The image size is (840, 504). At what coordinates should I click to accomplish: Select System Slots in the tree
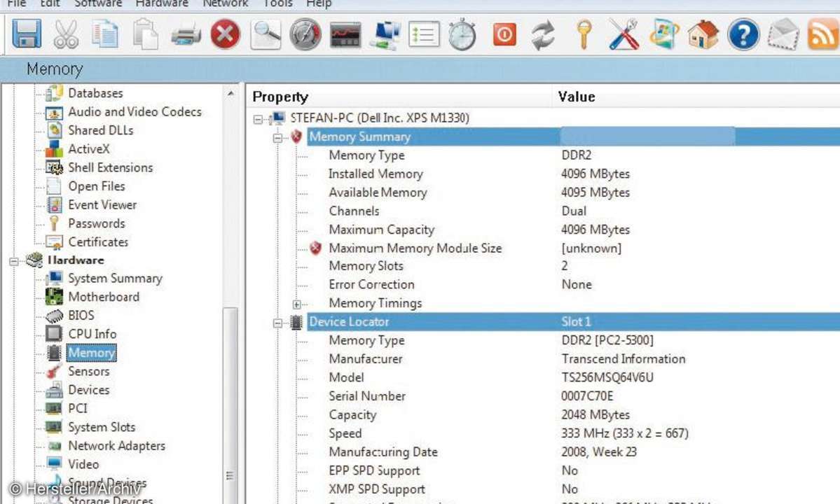tap(102, 427)
